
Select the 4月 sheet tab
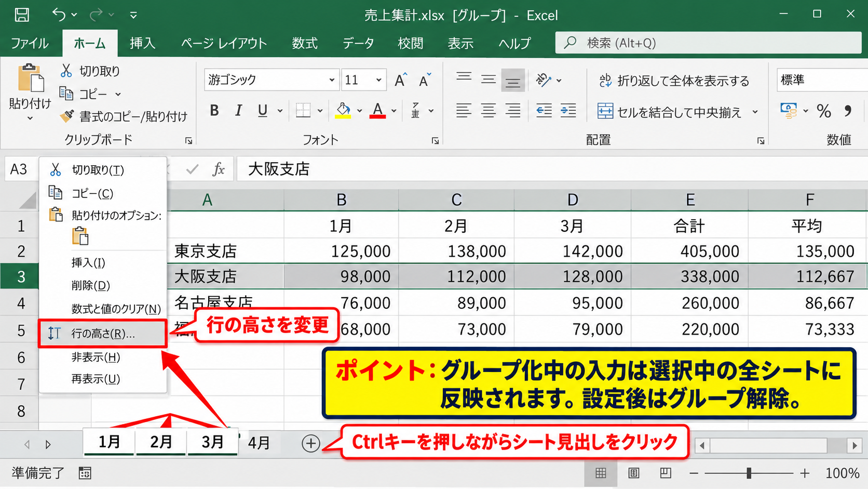pyautogui.click(x=259, y=443)
